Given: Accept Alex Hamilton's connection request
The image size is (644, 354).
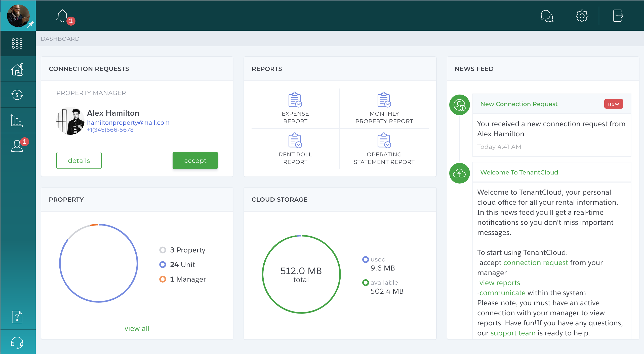Looking at the screenshot, I should [x=195, y=160].
